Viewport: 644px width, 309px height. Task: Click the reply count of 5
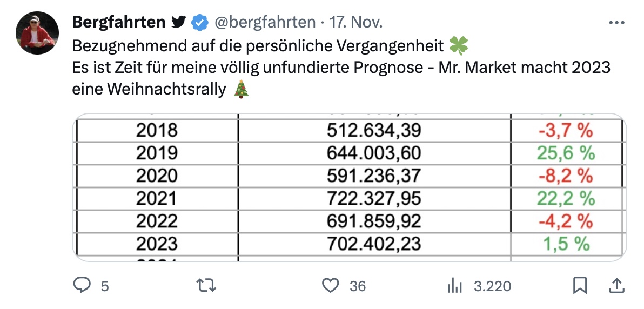point(105,286)
